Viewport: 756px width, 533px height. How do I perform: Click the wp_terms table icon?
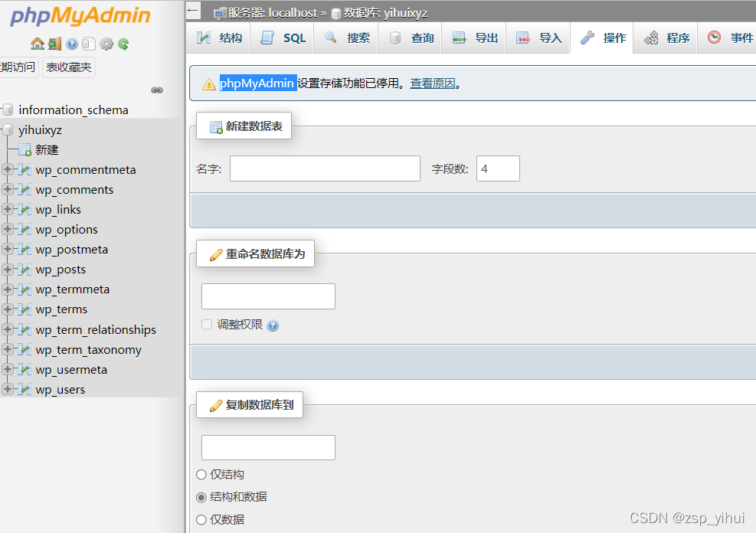[24, 309]
